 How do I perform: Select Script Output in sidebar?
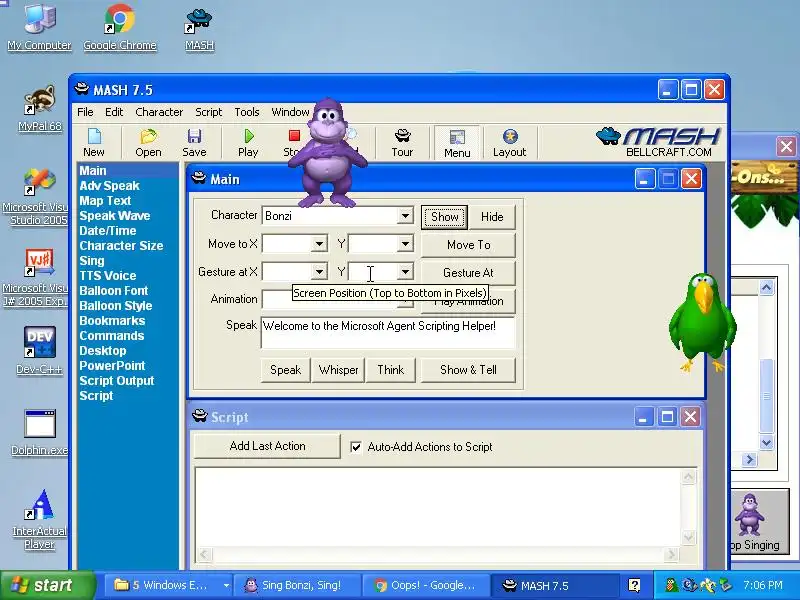117,381
